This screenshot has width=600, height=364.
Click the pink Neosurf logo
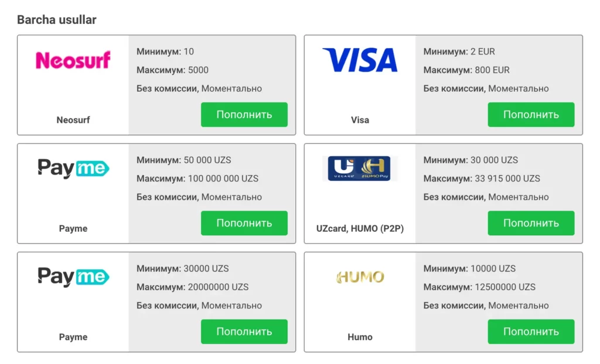[x=73, y=60]
